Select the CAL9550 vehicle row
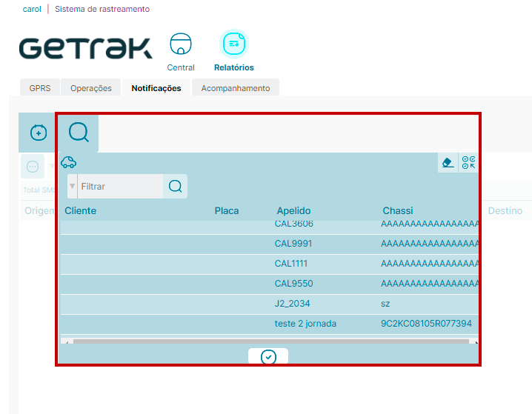The height and width of the screenshot is (414, 532). pos(270,284)
